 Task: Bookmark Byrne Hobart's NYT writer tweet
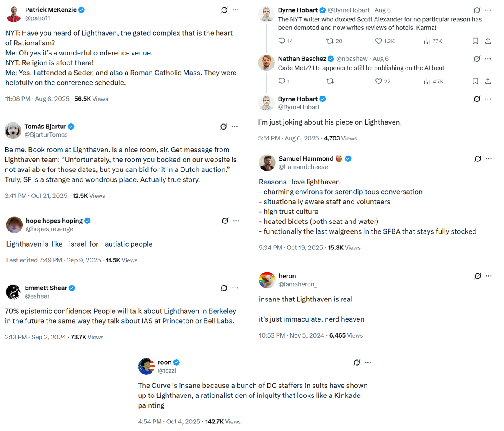pos(475,41)
